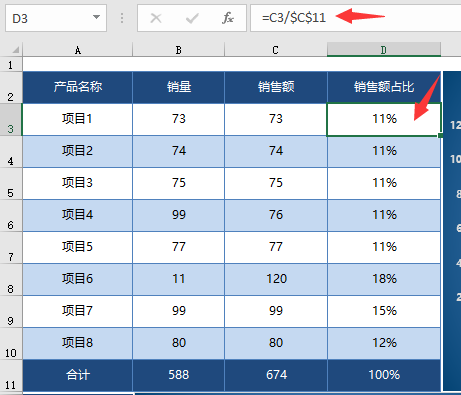The image size is (461, 395).
Task: Select row 7 header
Action: [11, 248]
